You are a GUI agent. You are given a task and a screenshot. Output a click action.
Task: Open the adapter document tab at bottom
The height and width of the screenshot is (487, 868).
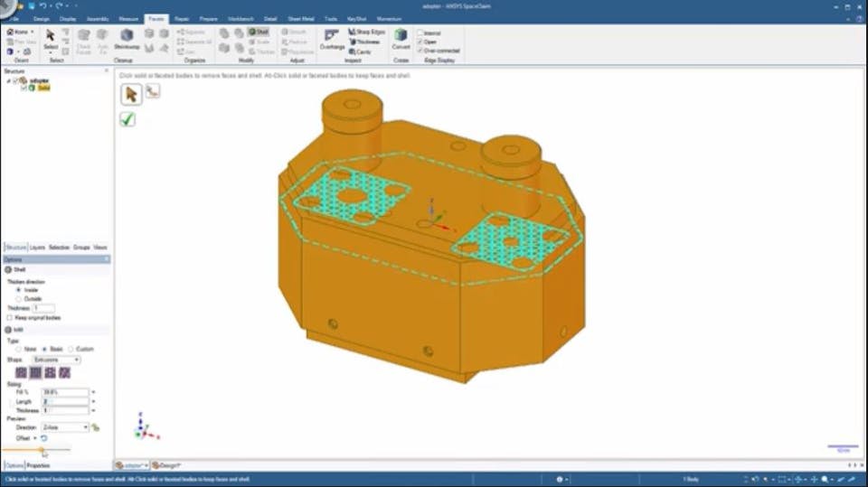132,465
